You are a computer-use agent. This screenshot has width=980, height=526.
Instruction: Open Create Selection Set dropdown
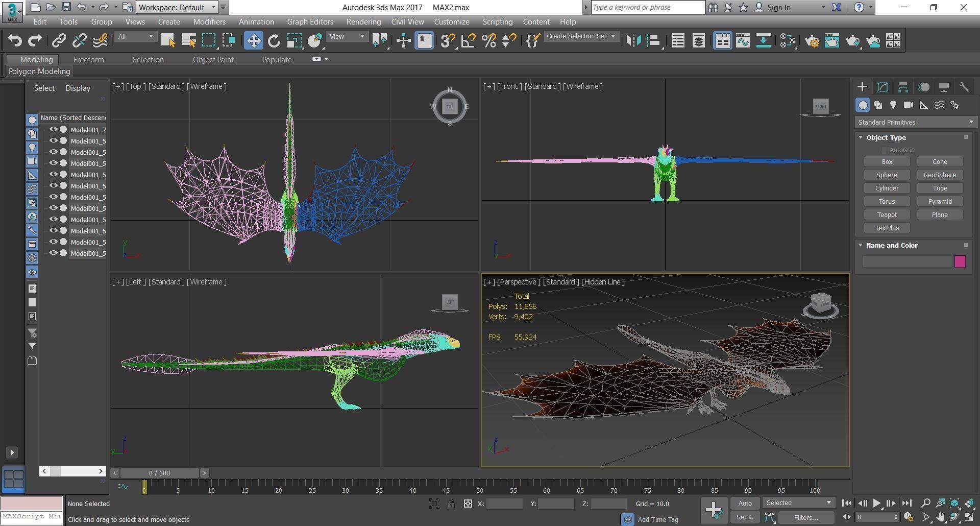click(x=581, y=36)
